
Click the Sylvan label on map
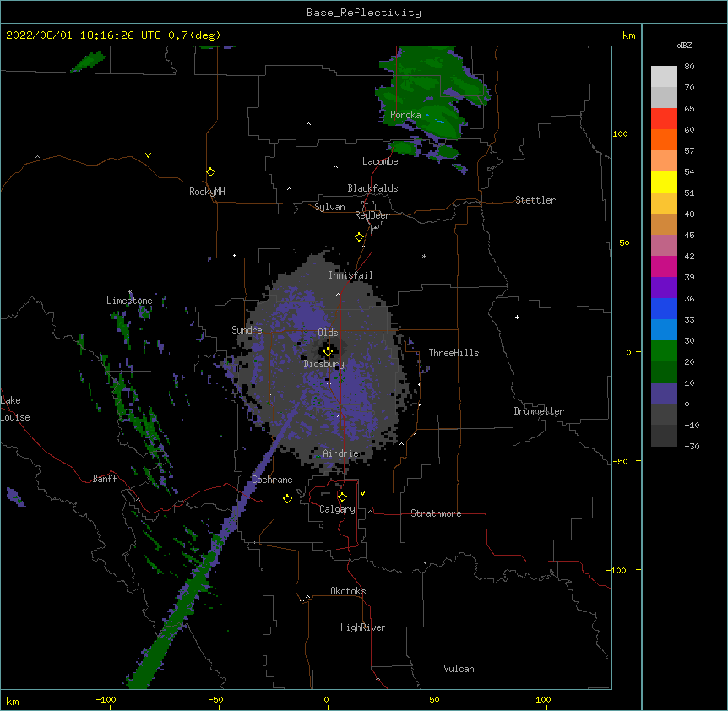329,207
